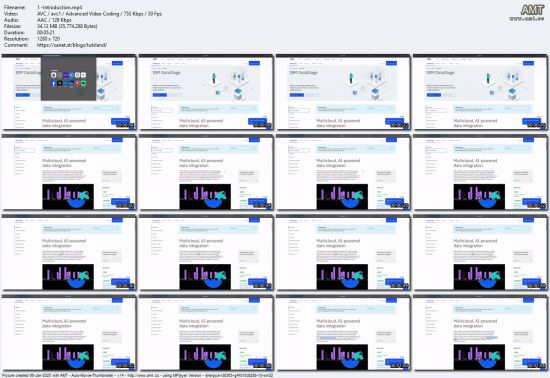This screenshot has height=378, width=550.
Task: Open the first-row second video thumbnail
Action: [206, 92]
